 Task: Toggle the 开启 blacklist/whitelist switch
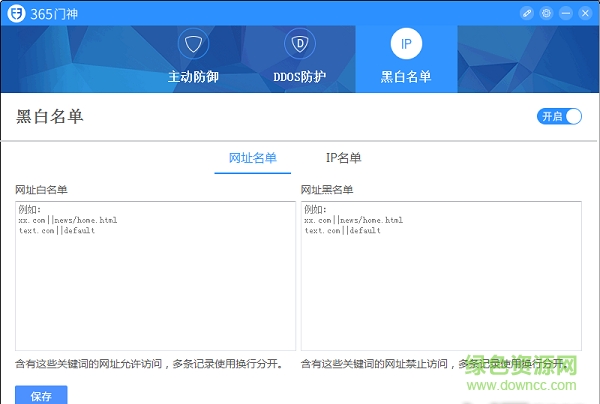tap(559, 117)
